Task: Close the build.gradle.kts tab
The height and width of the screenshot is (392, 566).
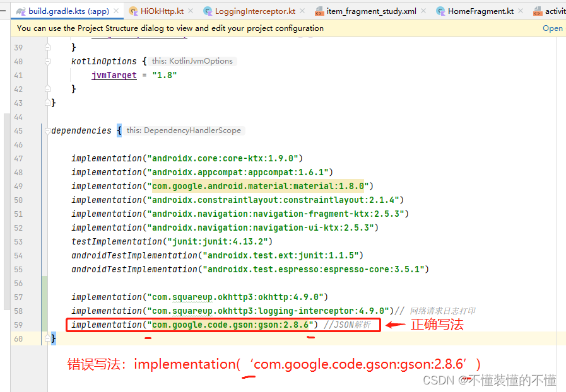Action: tap(116, 11)
